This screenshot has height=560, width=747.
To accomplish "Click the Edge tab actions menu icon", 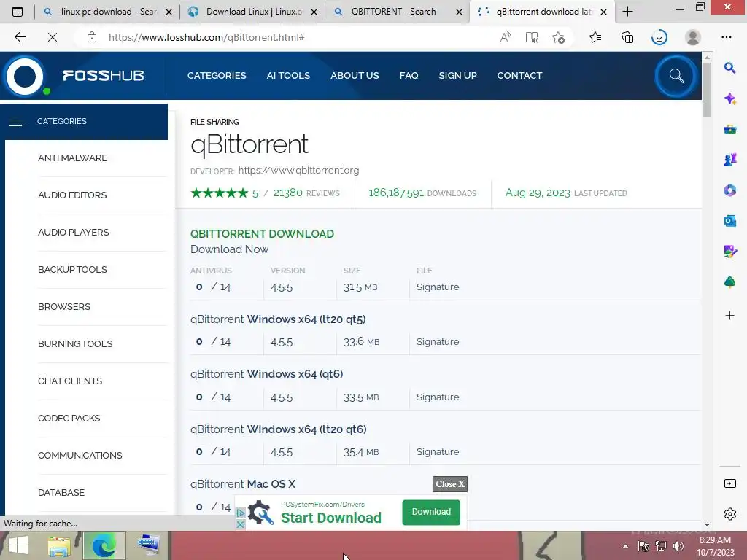I will (18, 12).
